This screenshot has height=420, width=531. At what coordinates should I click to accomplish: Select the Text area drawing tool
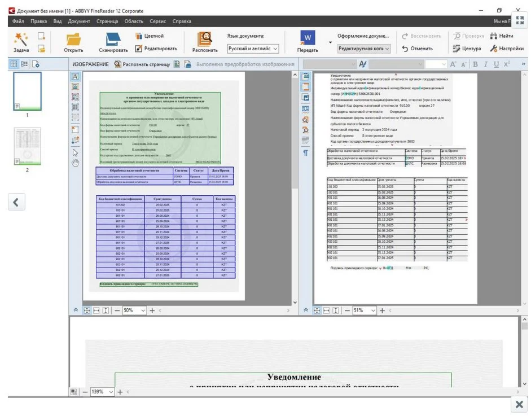(75, 78)
